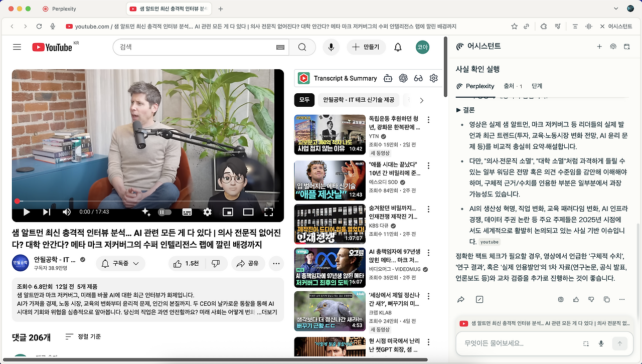Open YouTube notifications bell
The image size is (642, 364).
tap(398, 47)
